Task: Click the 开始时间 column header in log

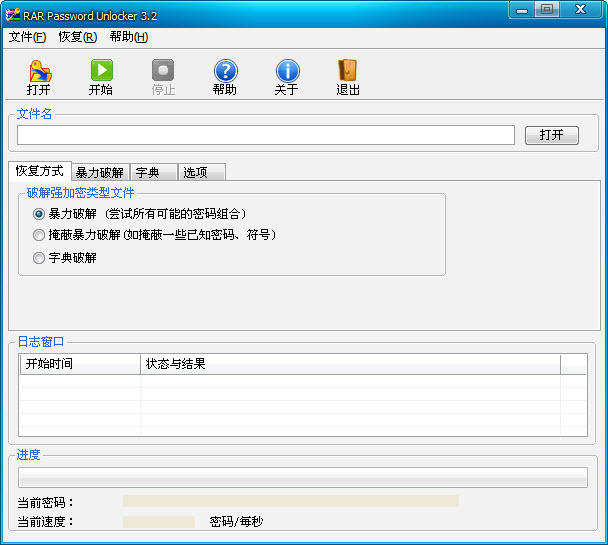Action: pyautogui.click(x=80, y=364)
